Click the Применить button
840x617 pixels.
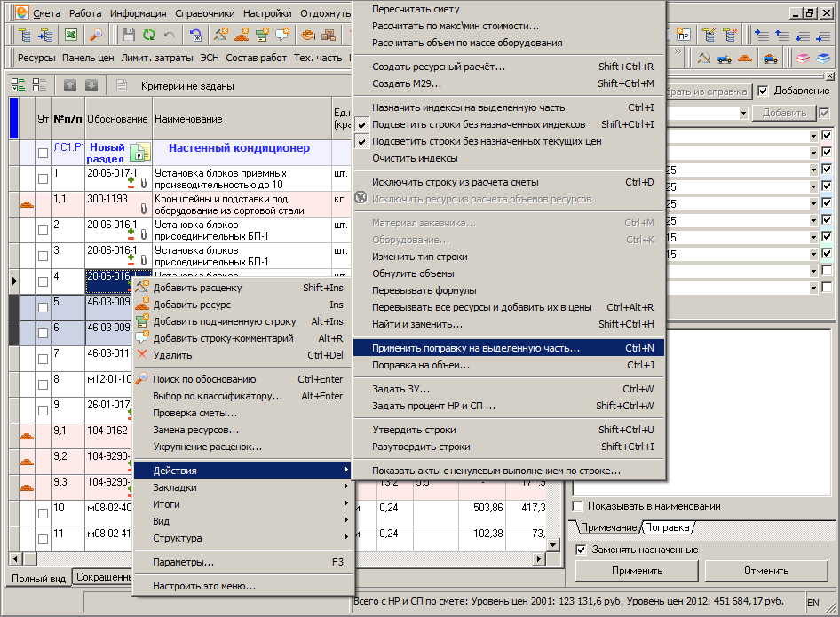(637, 571)
